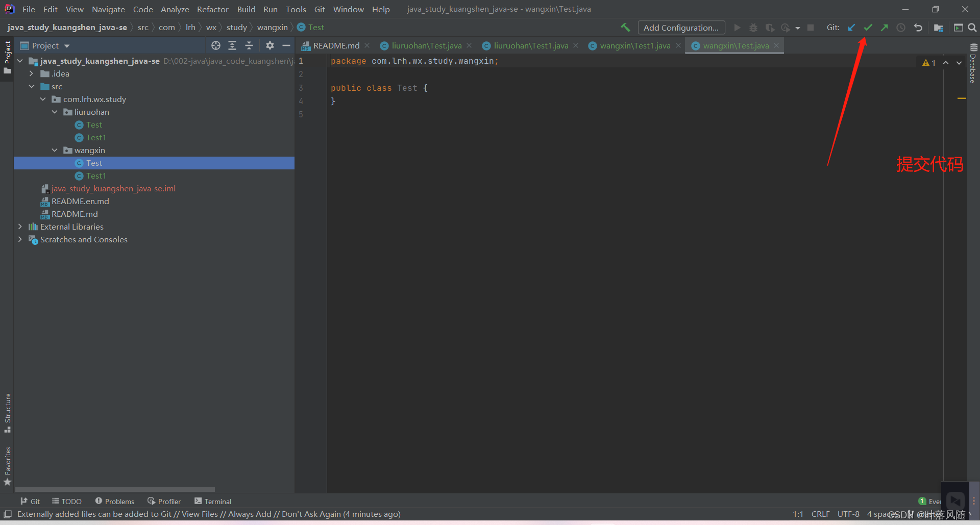980x525 pixels.
Task: Close the wangxin\Test.java tab
Action: point(776,45)
